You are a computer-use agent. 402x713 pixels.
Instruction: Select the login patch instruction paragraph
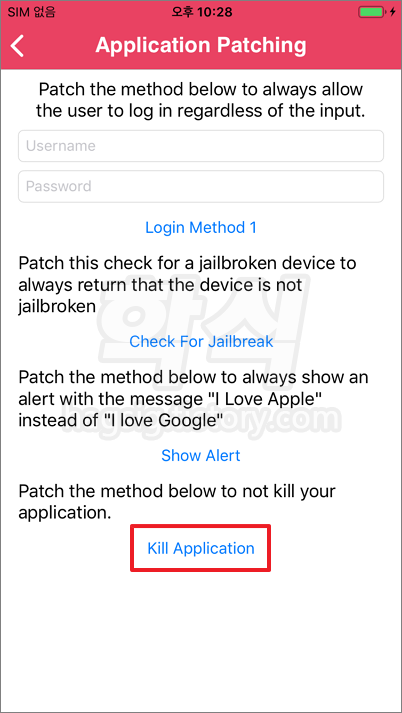coord(201,100)
